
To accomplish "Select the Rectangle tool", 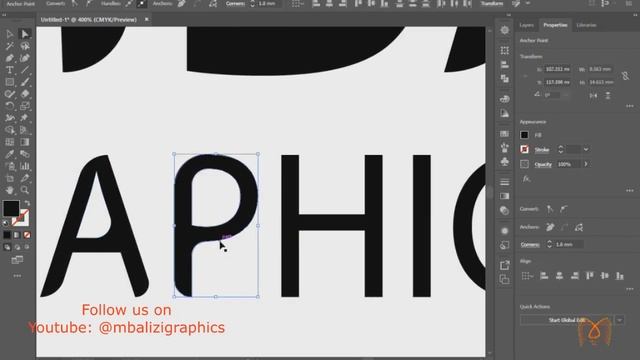I will coord(10,82).
